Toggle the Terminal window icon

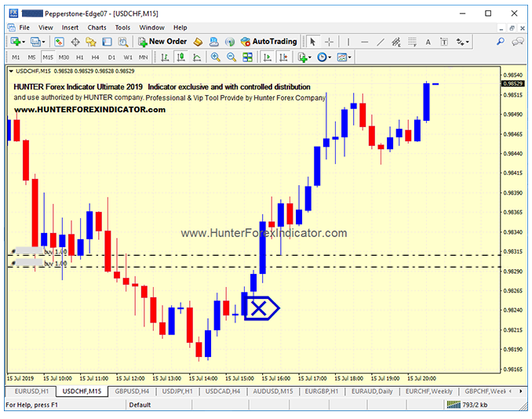[107, 42]
